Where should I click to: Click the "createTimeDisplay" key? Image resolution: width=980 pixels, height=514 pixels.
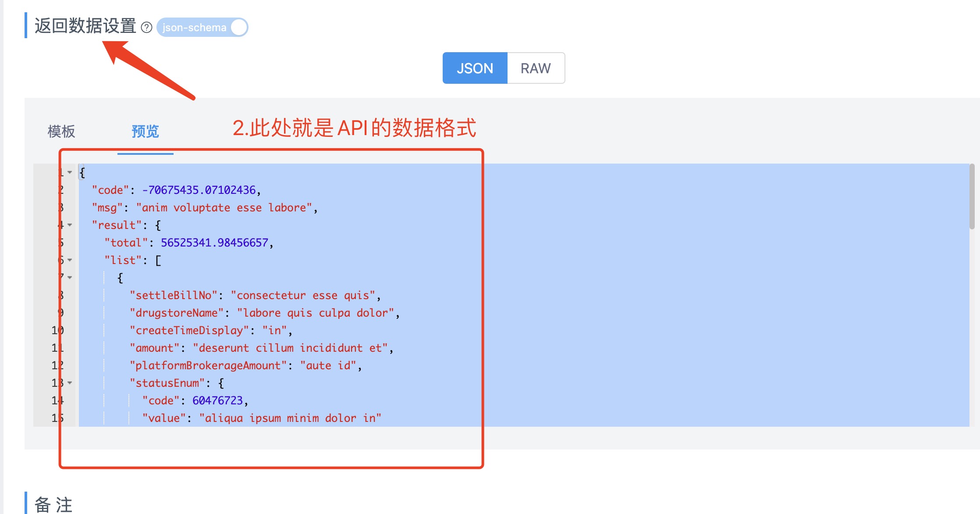click(x=189, y=330)
